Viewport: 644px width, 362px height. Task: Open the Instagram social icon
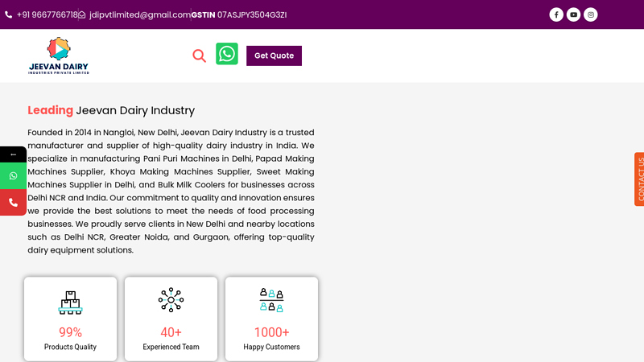pyautogui.click(x=591, y=14)
